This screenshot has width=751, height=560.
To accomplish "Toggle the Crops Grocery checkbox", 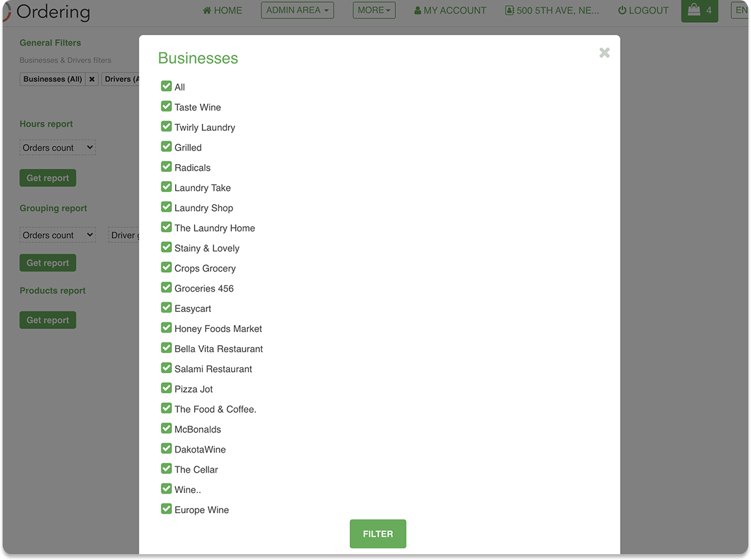I will [166, 267].
